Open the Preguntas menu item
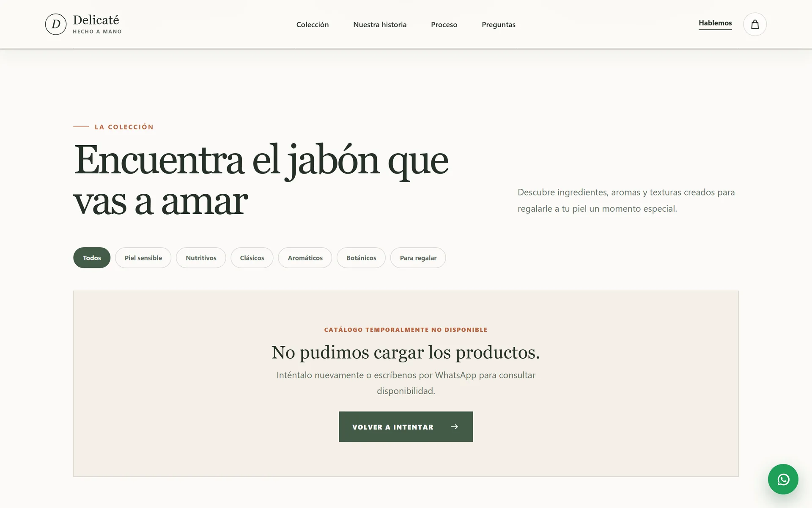This screenshot has width=812, height=508. point(499,25)
